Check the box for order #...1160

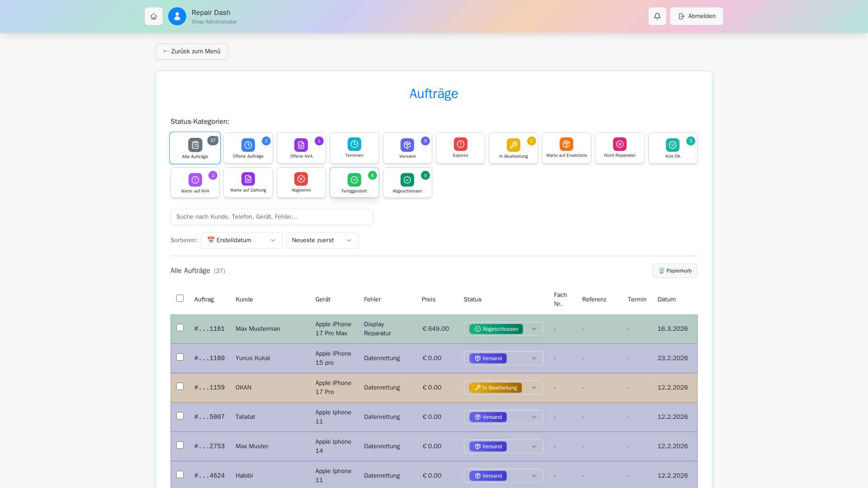(180, 357)
